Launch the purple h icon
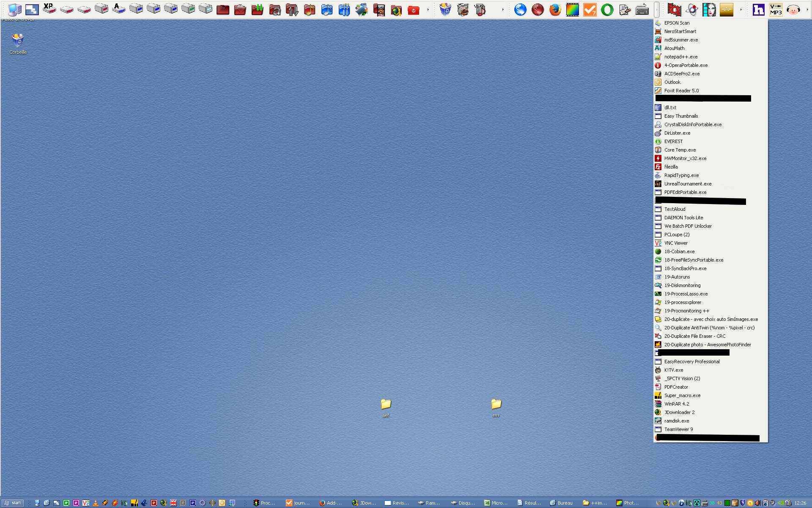 [759, 9]
